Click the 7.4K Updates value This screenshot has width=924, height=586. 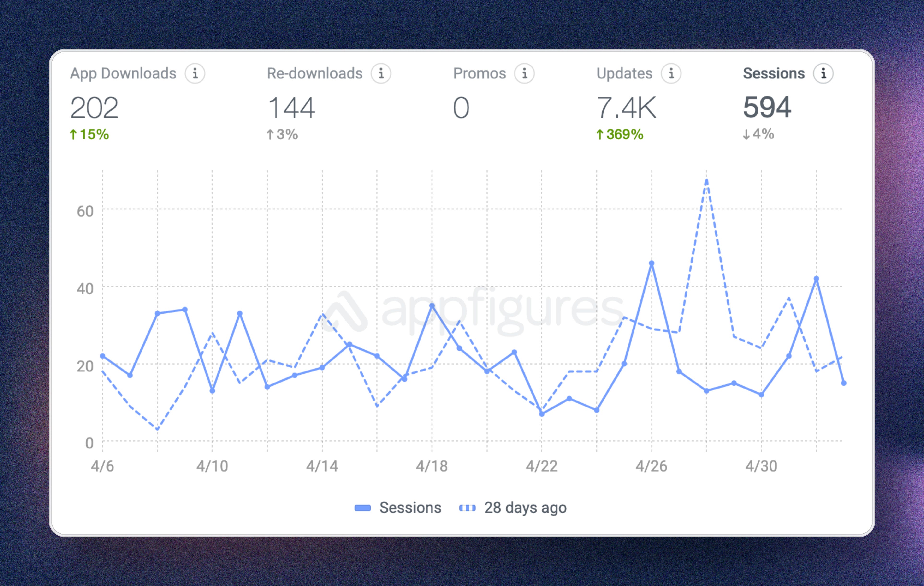626,108
